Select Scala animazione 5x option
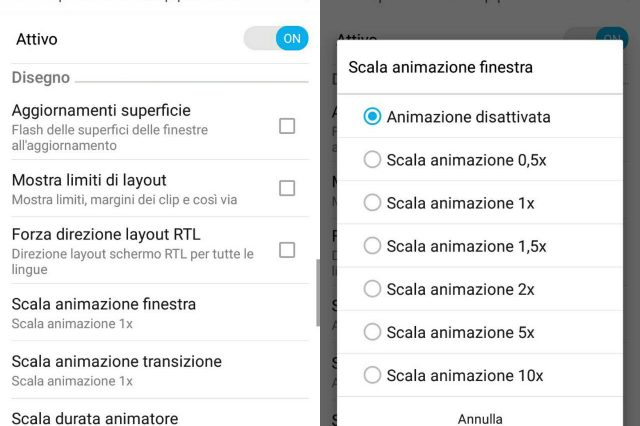This screenshot has width=640, height=426. (x=373, y=332)
